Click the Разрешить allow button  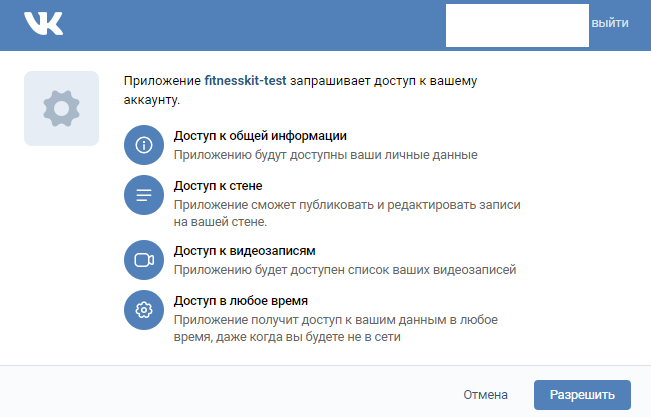pos(582,395)
